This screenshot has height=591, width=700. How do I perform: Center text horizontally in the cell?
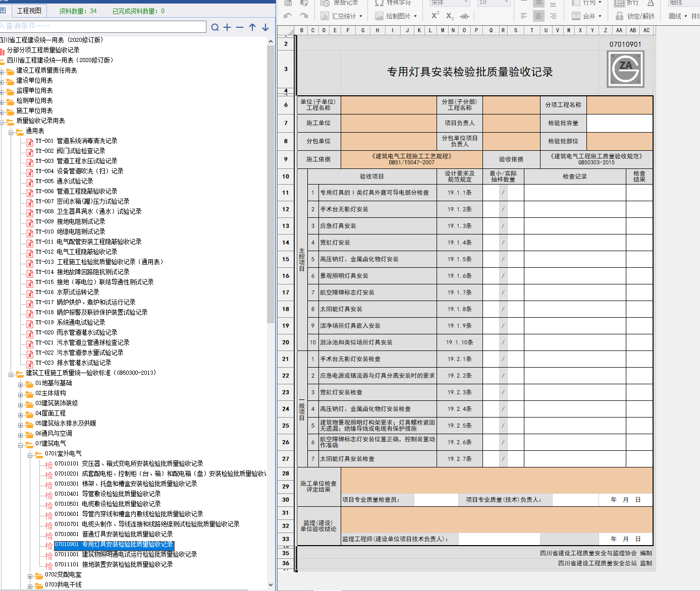pos(539,16)
